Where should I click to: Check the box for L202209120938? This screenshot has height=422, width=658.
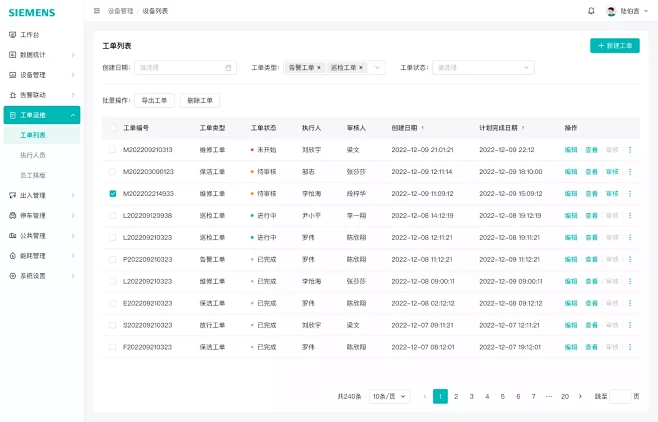[112, 216]
